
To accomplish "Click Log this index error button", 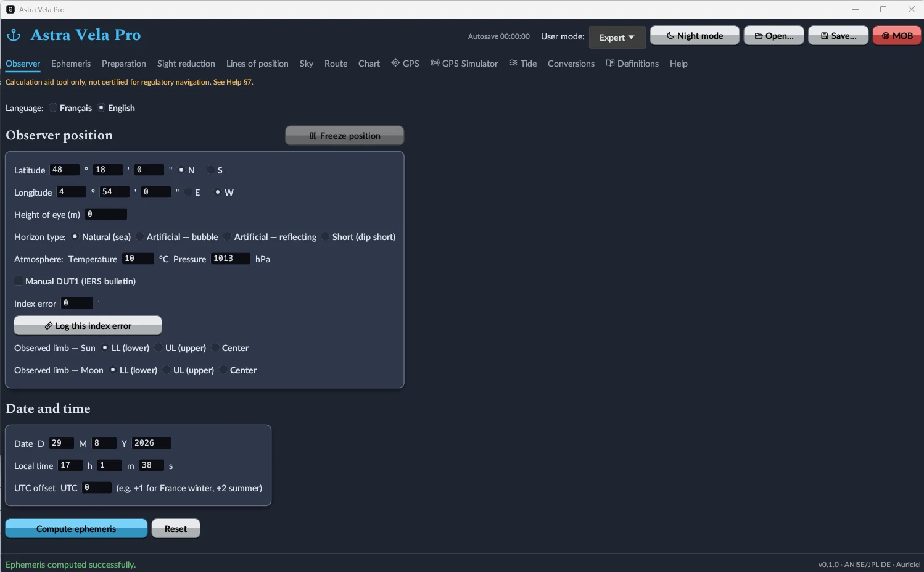I will (88, 326).
